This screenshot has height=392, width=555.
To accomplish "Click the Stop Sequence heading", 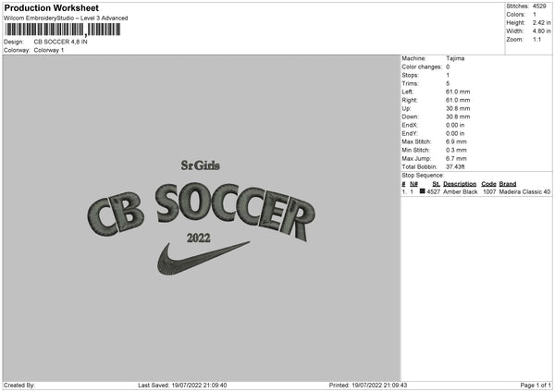I will tap(423, 176).
